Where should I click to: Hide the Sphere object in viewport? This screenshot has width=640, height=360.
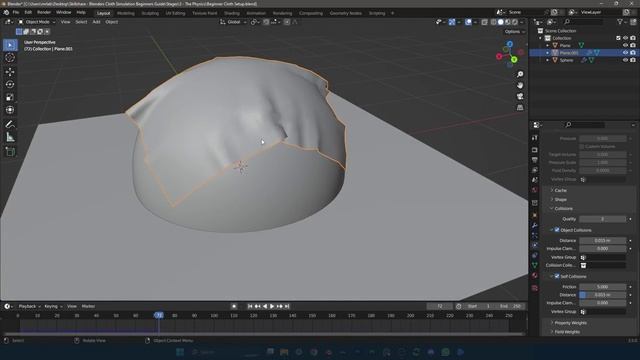[625, 60]
